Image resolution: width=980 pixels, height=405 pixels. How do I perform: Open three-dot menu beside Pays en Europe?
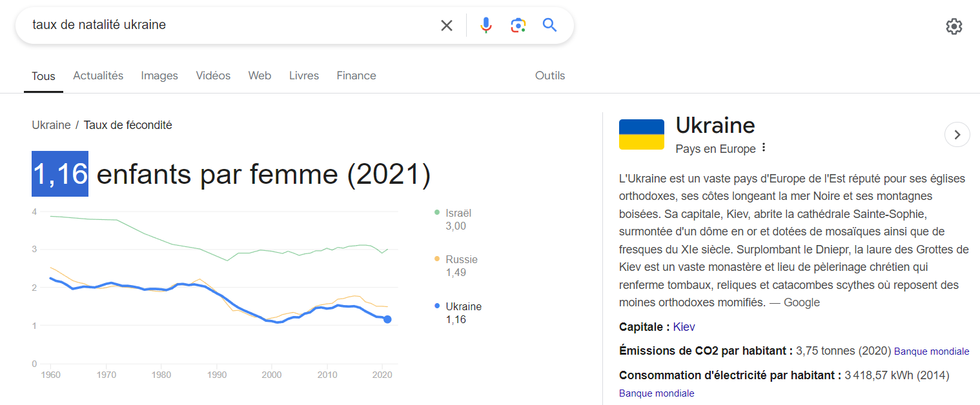click(764, 148)
